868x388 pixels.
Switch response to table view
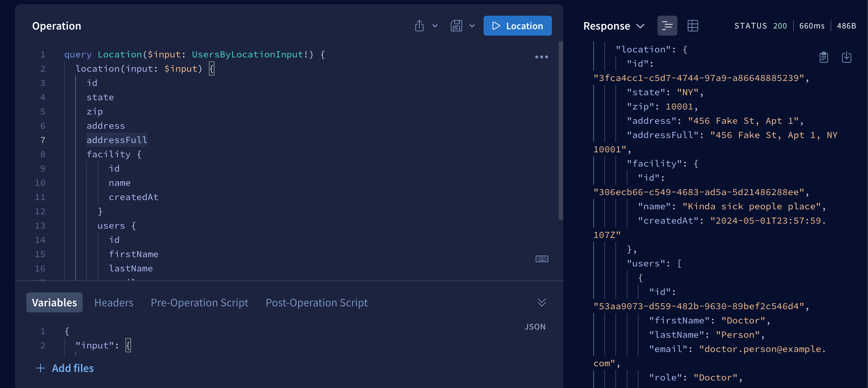click(x=693, y=26)
